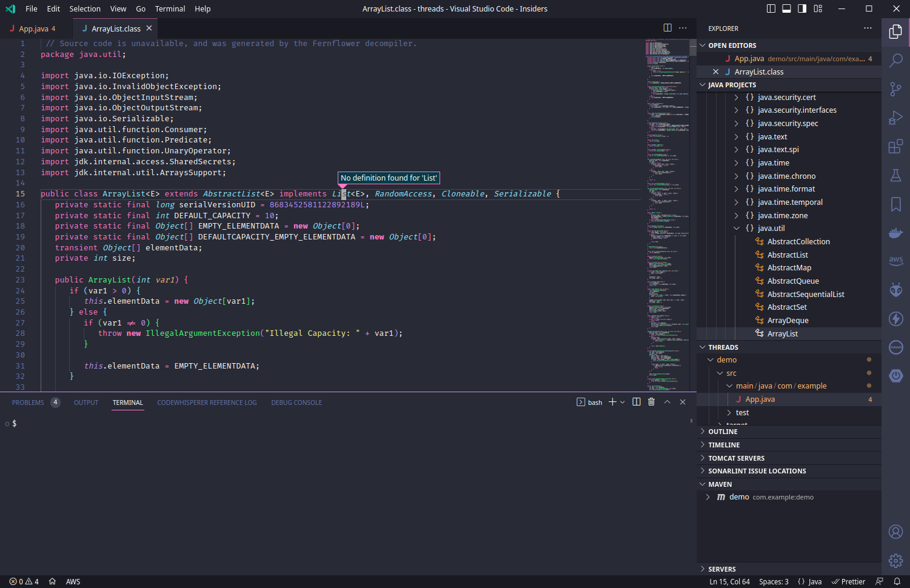Open the Source Control view
The height and width of the screenshot is (588, 910).
click(895, 89)
